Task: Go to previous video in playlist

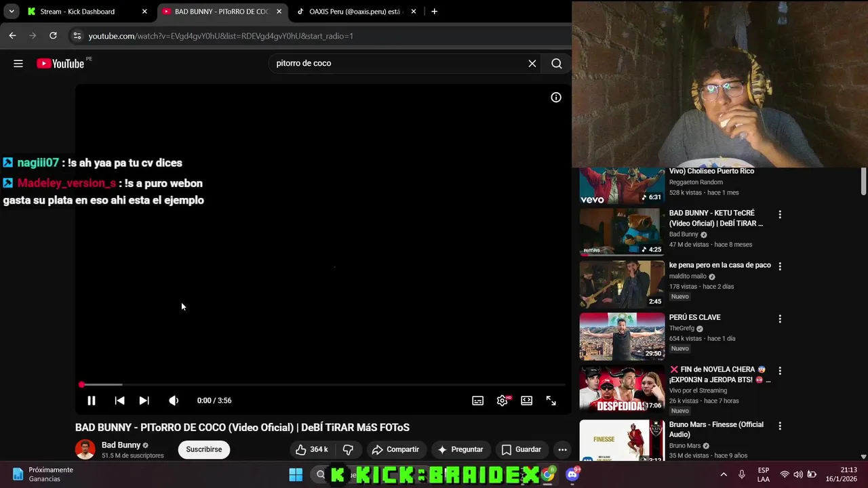Action: click(119, 401)
